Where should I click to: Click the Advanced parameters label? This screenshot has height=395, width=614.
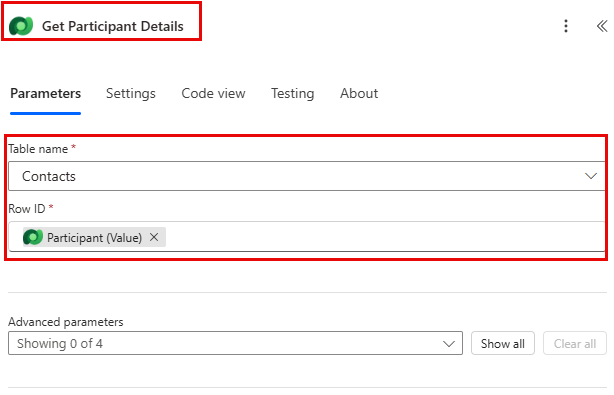click(x=66, y=322)
